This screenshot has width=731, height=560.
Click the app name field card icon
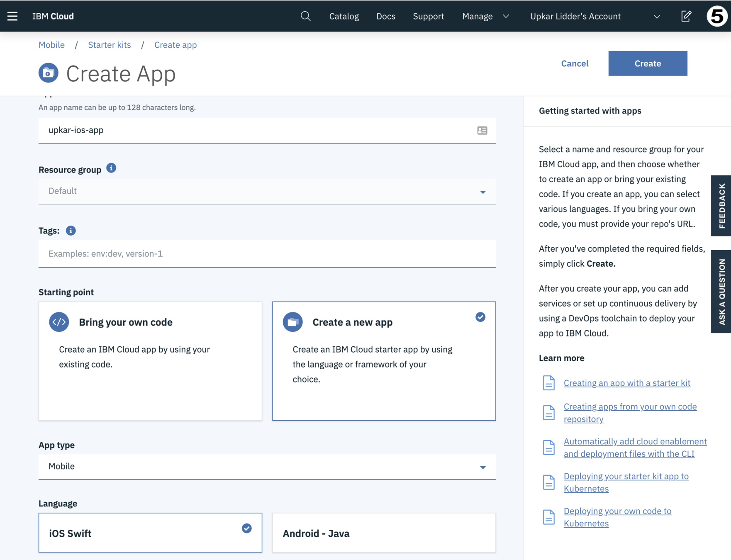point(482,131)
